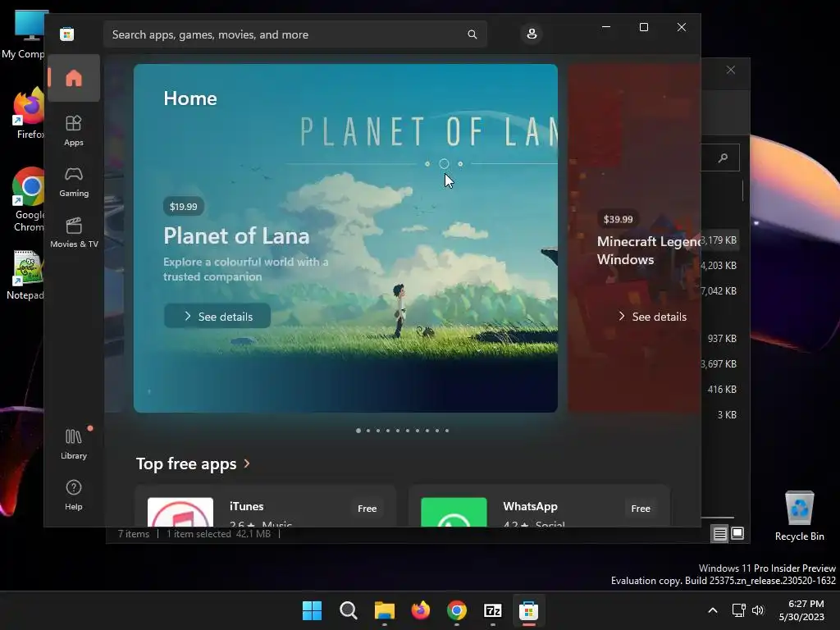
Task: Maximize the Microsoft Store window
Action: (x=644, y=27)
